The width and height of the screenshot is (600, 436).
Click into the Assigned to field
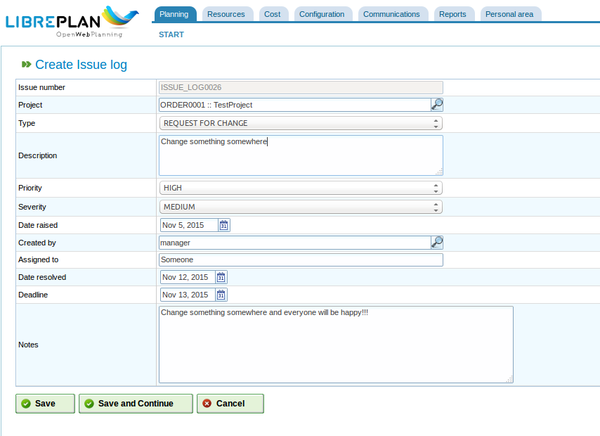(x=300, y=260)
